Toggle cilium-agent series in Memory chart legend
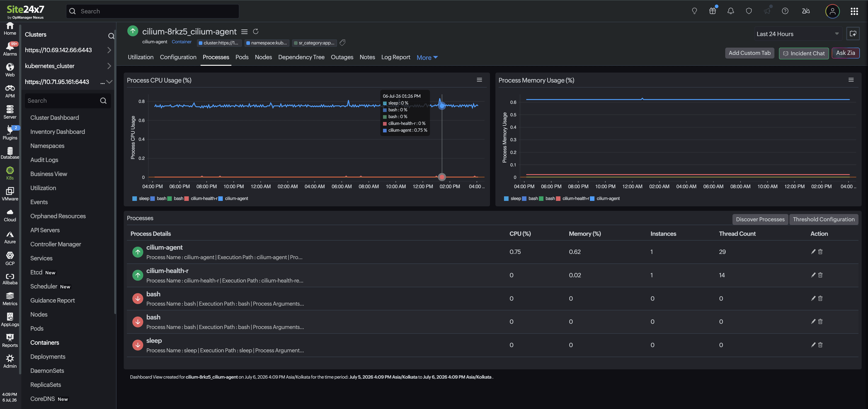 coord(605,198)
